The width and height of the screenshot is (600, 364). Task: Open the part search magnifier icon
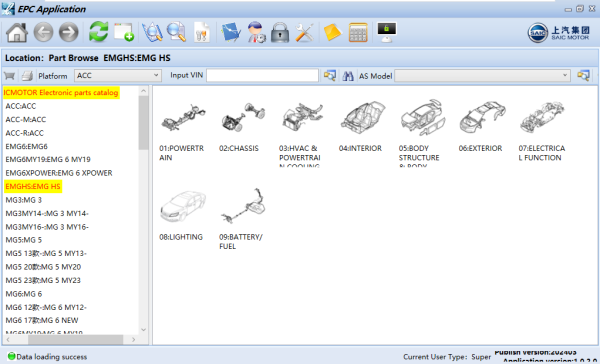point(176,32)
